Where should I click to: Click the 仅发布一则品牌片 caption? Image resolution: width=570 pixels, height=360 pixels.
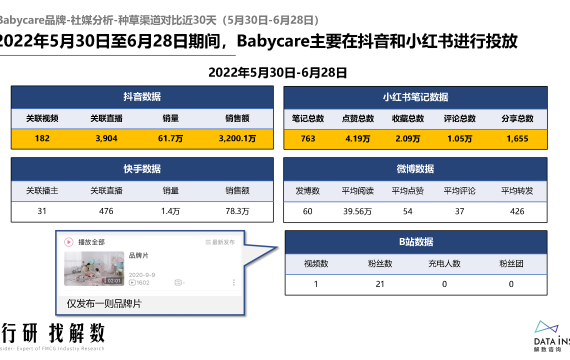click(104, 304)
